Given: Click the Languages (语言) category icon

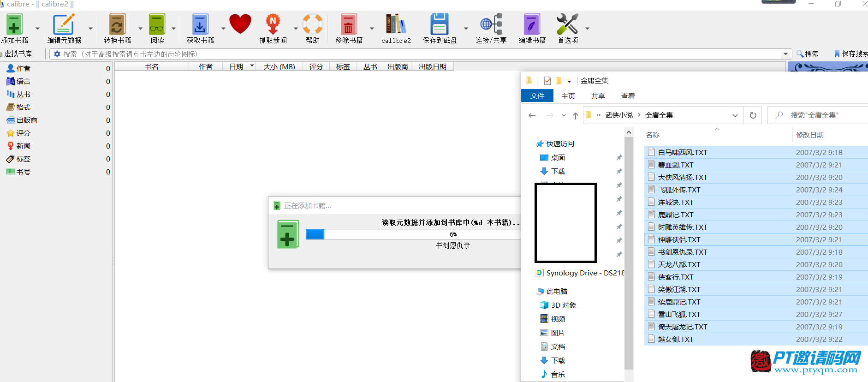Looking at the screenshot, I should click(x=11, y=81).
